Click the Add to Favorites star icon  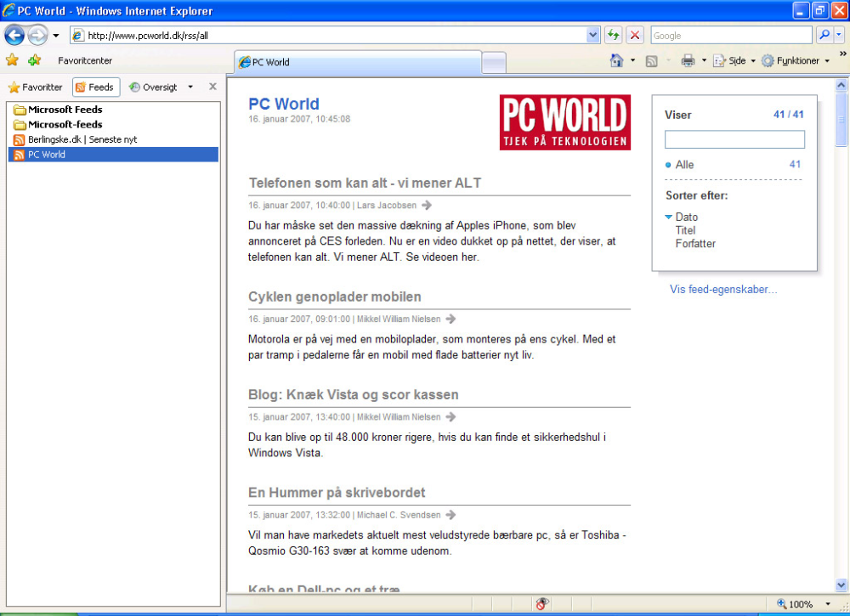(35, 60)
